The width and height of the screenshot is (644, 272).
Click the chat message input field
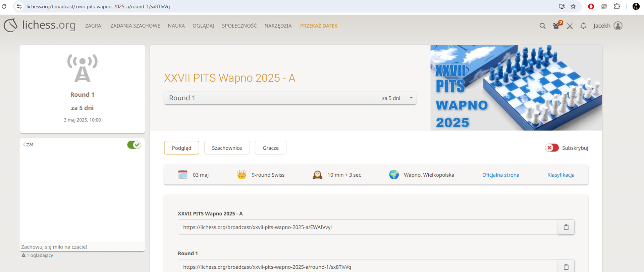(x=82, y=247)
